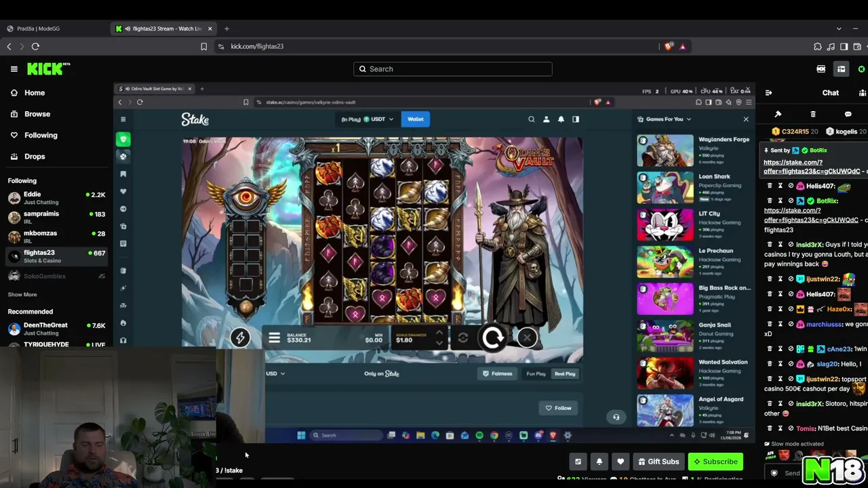Click the X button beside spin
Image resolution: width=868 pixels, height=488 pixels.
527,338
